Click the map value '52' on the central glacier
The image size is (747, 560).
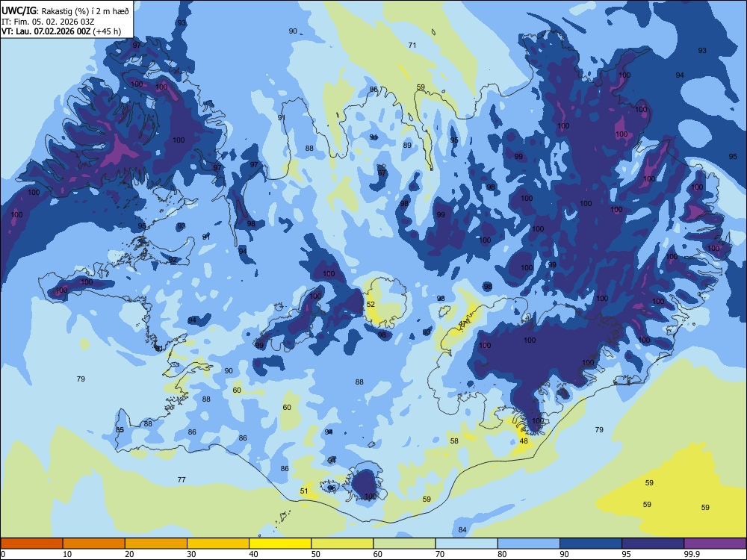(x=371, y=305)
